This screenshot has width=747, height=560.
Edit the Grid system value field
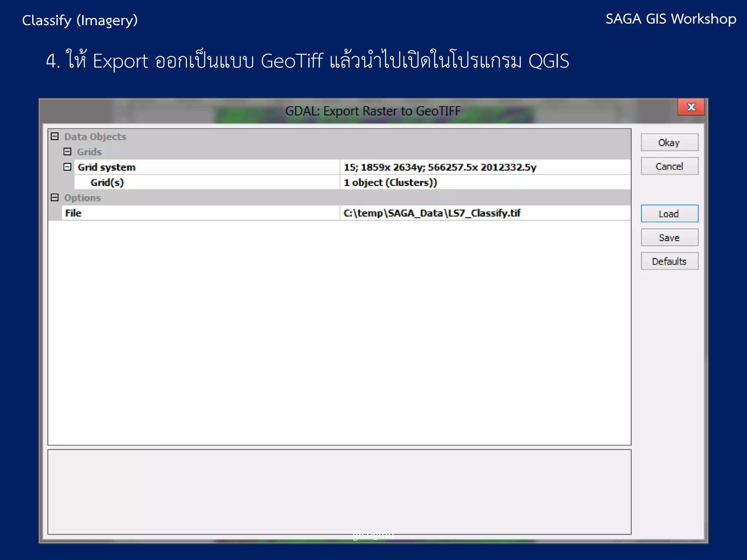coord(485,167)
